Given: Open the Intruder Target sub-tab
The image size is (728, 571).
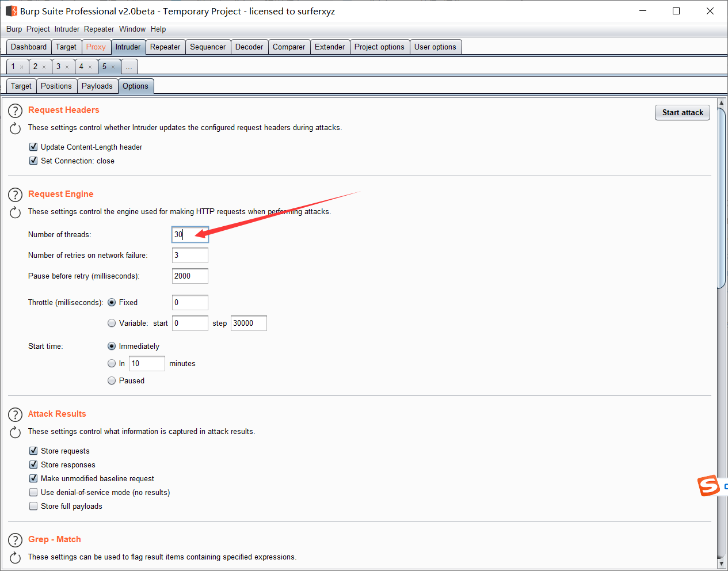Looking at the screenshot, I should click(x=21, y=86).
